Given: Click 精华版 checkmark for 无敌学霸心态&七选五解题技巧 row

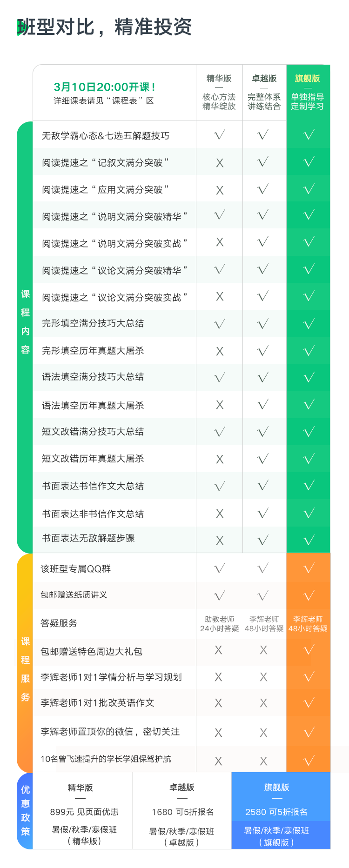Looking at the screenshot, I should 220,135.
